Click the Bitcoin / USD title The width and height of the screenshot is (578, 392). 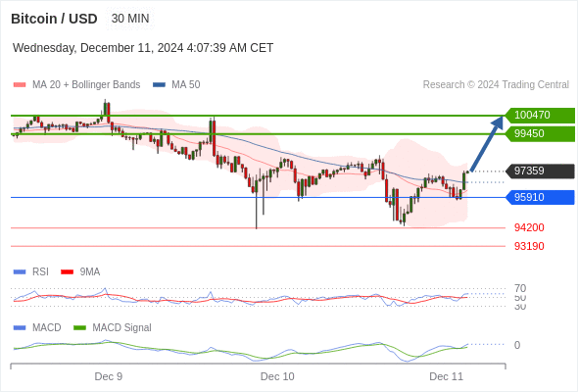click(54, 19)
